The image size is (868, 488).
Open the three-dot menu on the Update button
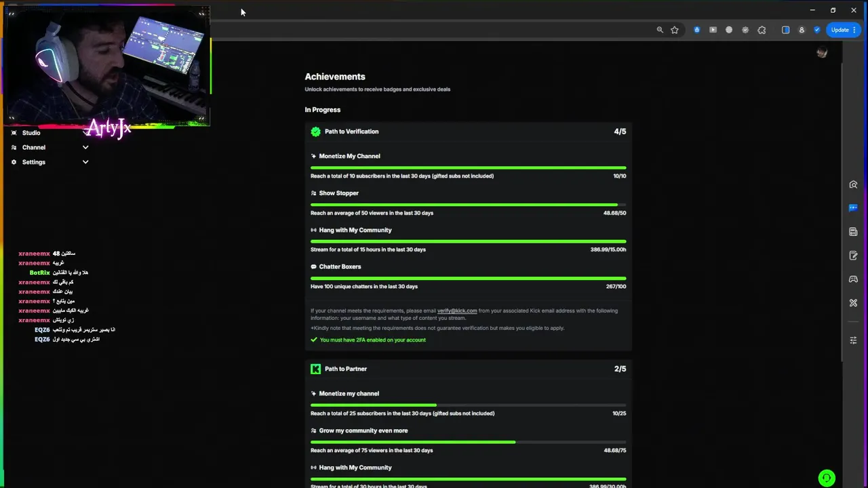[x=854, y=30]
